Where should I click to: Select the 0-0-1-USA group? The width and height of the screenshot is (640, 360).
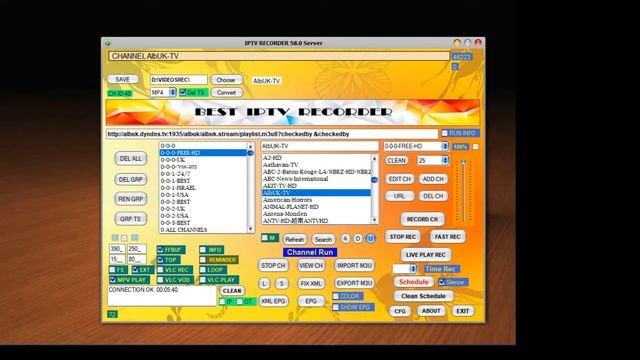coord(203,195)
